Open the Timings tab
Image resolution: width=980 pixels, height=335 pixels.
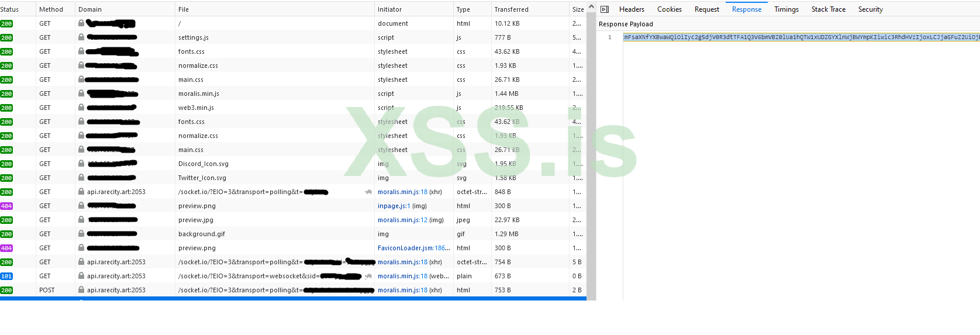coord(786,9)
